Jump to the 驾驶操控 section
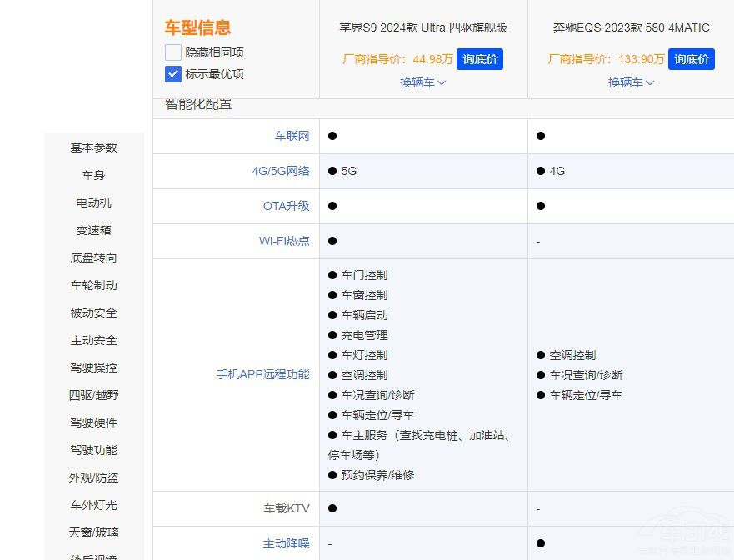The height and width of the screenshot is (560, 734). (x=93, y=367)
